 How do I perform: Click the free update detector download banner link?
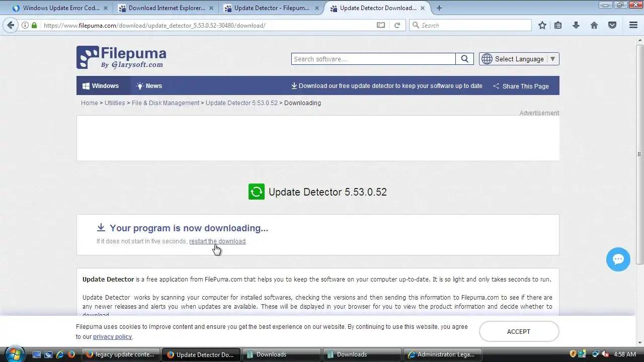387,86
